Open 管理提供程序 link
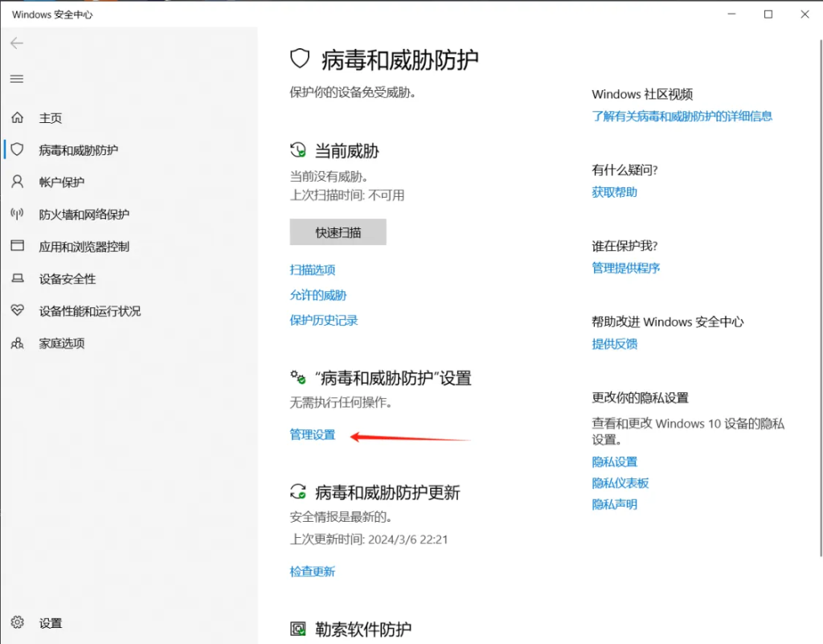Image resolution: width=823 pixels, height=644 pixels. 625,269
